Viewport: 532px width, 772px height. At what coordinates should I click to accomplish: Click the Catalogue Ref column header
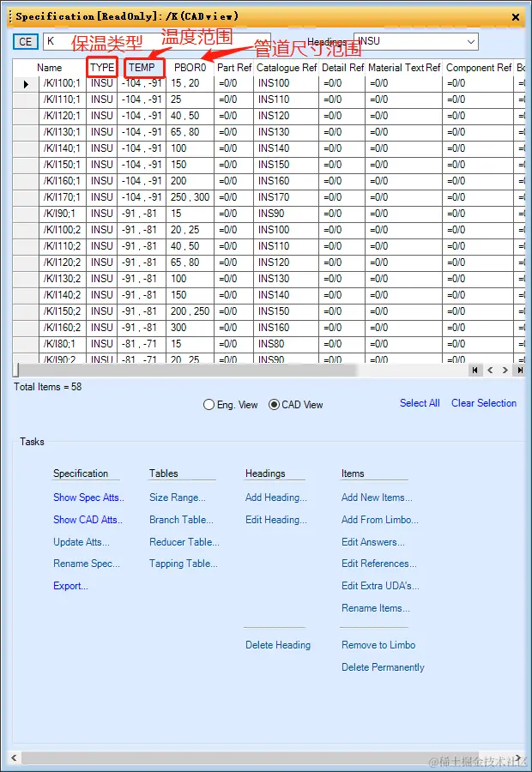click(287, 68)
